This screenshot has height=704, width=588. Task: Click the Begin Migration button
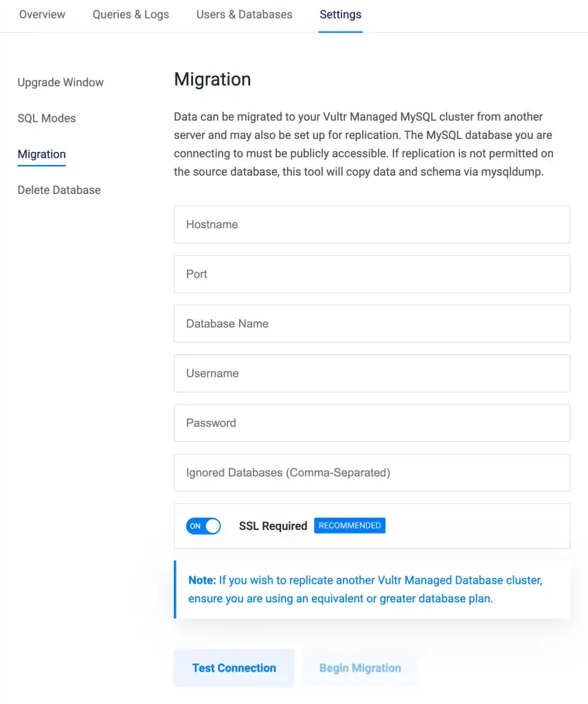coord(360,668)
